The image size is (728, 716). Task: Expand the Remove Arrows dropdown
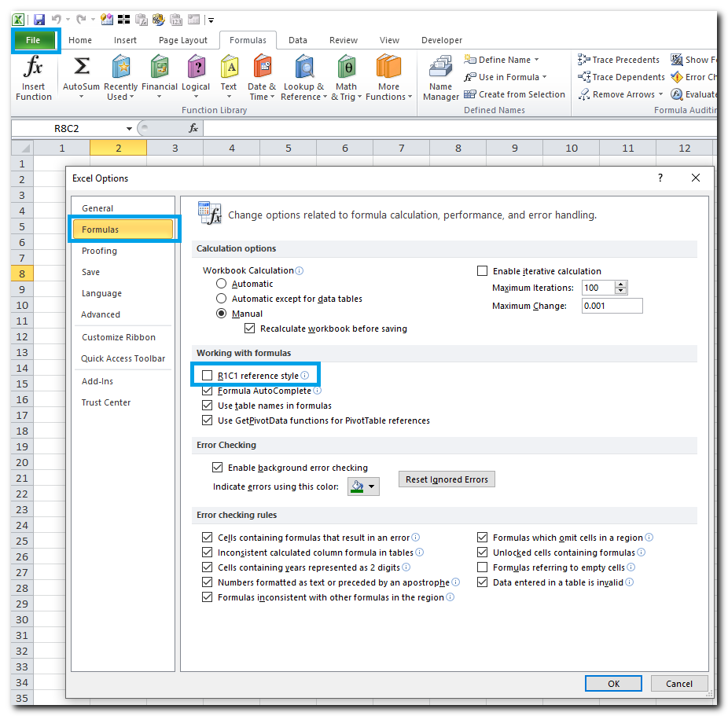(x=660, y=94)
